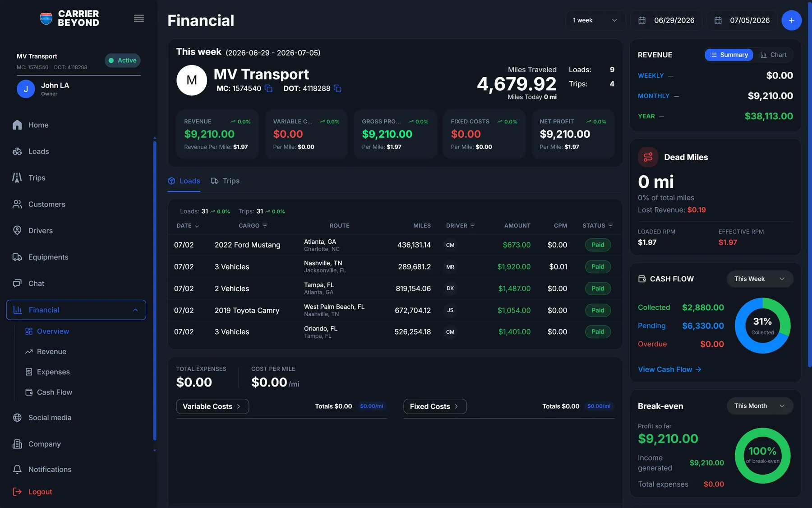The width and height of the screenshot is (812, 508).
Task: Click the Net Profit stat card
Action: click(x=573, y=134)
